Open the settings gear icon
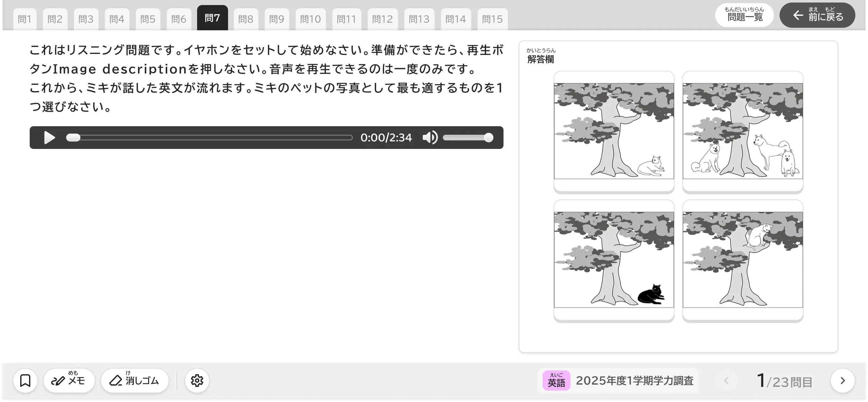Screen dimensions: 868x402 pos(197,380)
